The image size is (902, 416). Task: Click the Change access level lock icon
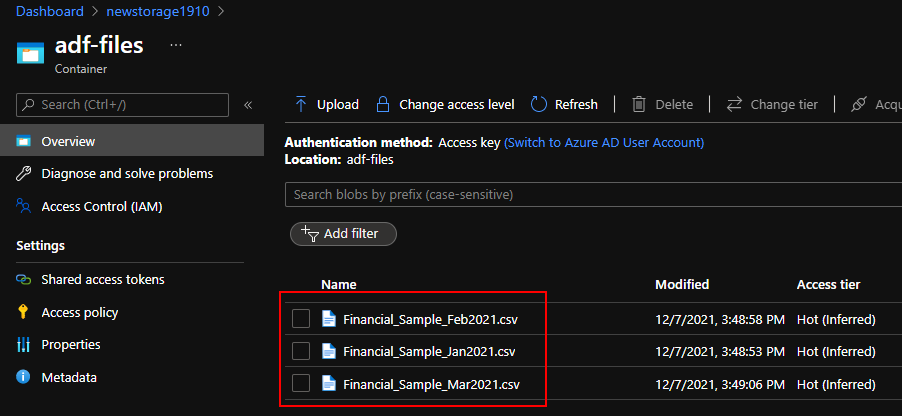pyautogui.click(x=382, y=104)
